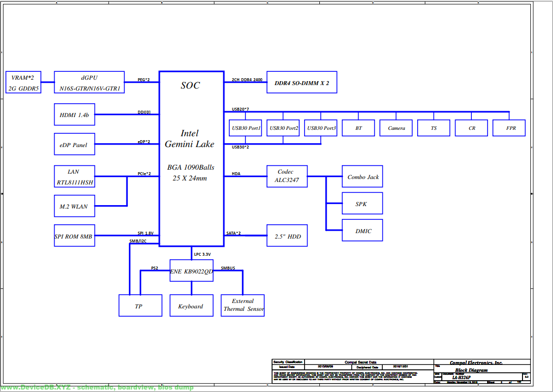Click the DDR4 SO-DIMM X 2 block

[x=302, y=83]
